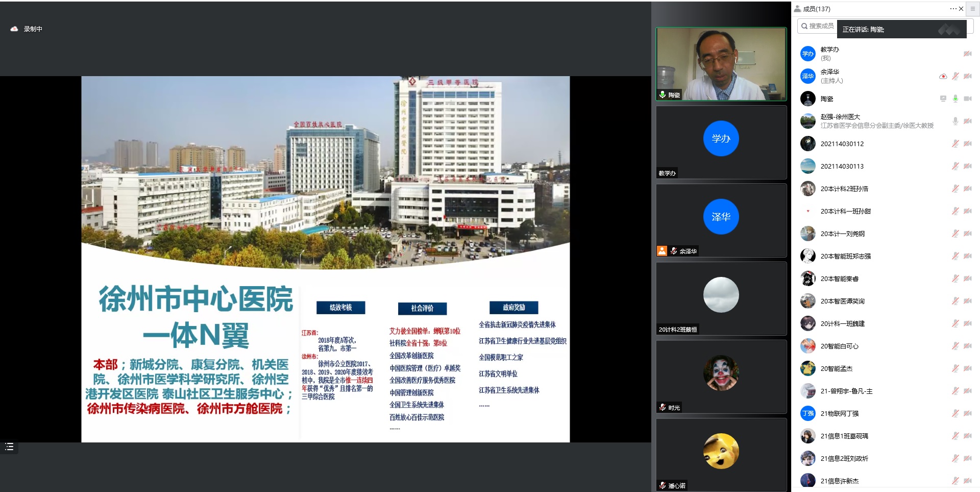This screenshot has height=492, width=980.
Task: Click orange host icon on 余泽华 tile
Action: click(x=662, y=251)
